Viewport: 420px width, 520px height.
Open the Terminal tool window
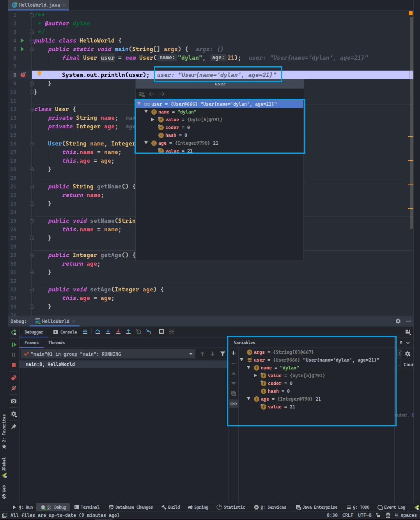pos(87,507)
